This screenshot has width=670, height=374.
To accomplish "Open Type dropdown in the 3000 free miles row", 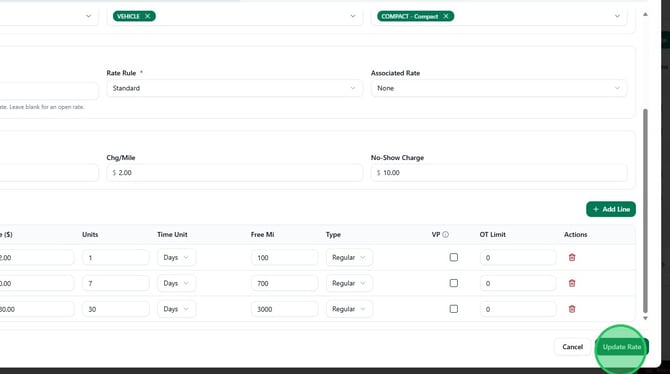I will pyautogui.click(x=349, y=309).
